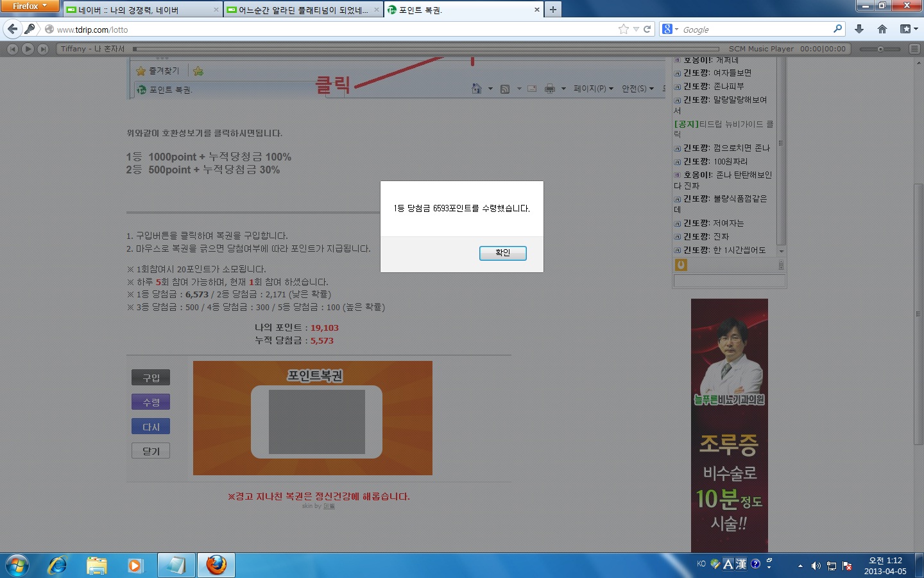Viewport: 924px width, 578px height.
Task: Expand the 안전(S) dropdown
Action: pos(637,89)
